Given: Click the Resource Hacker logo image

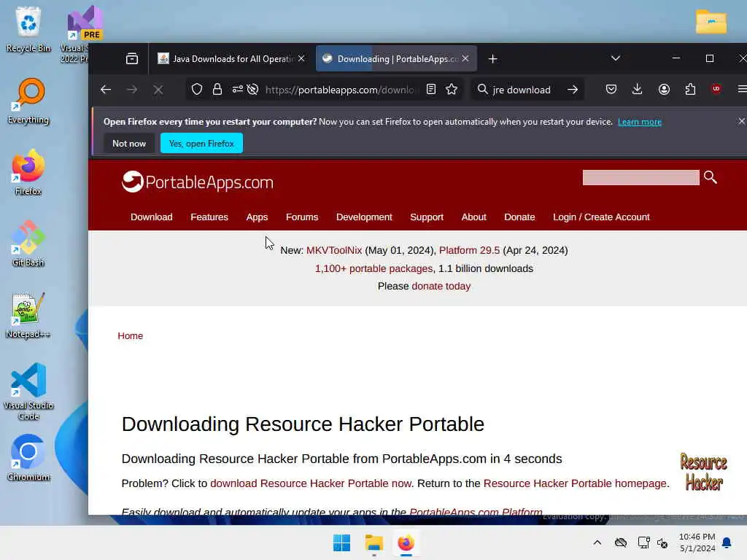Looking at the screenshot, I should 703,472.
